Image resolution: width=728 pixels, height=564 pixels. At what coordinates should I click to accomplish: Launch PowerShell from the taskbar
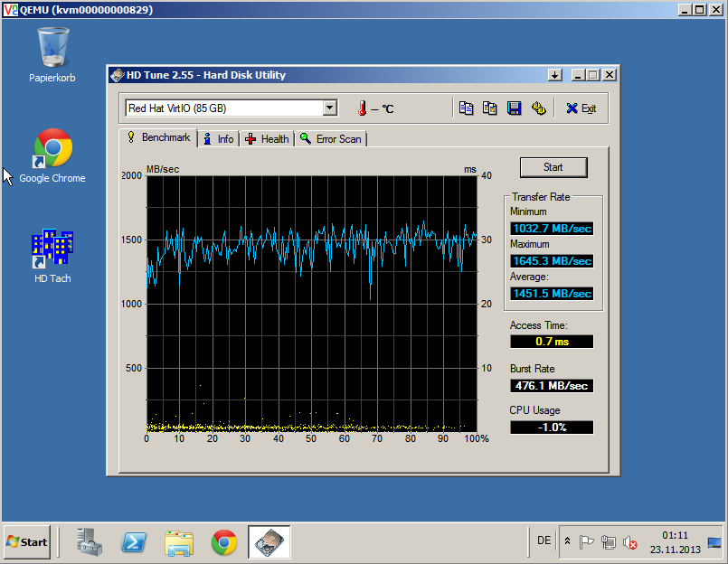coord(134,541)
